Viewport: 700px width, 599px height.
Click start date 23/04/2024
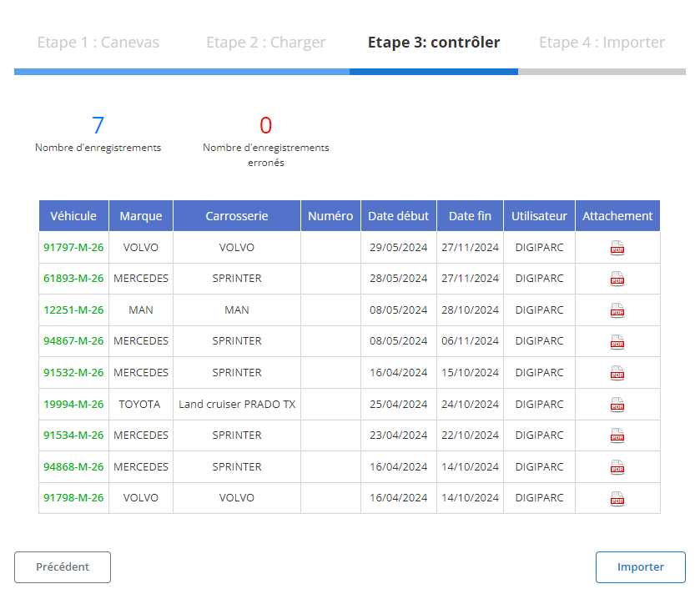pyautogui.click(x=398, y=435)
